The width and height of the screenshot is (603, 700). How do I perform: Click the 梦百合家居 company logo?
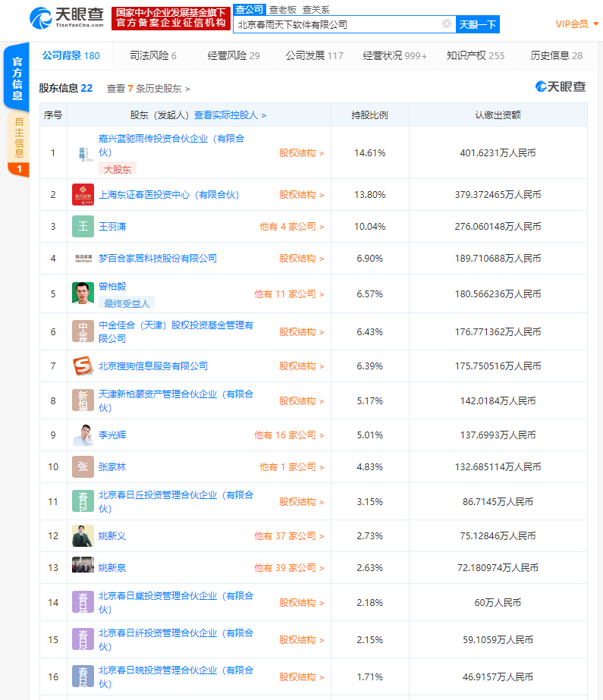[83, 259]
